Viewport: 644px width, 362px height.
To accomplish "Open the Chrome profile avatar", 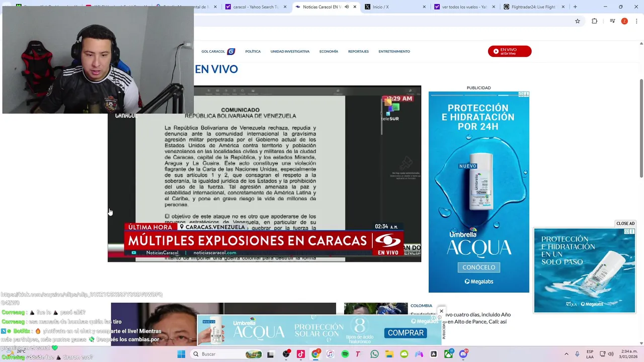I will coord(624,21).
